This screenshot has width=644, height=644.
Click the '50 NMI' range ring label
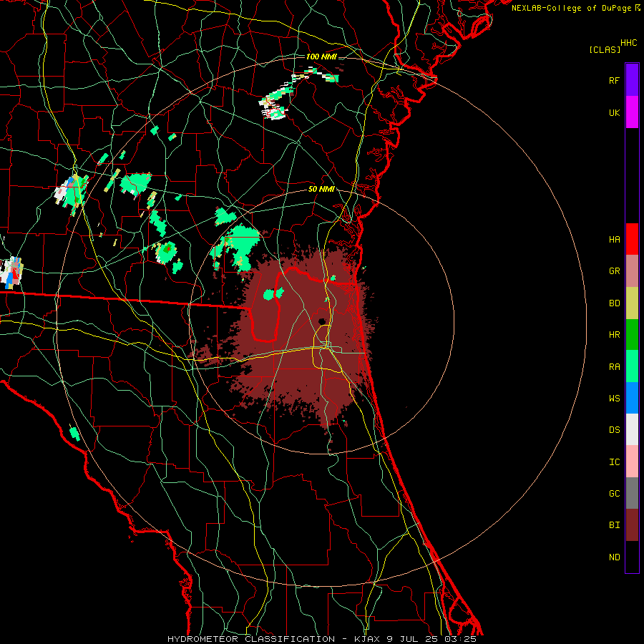[321, 190]
